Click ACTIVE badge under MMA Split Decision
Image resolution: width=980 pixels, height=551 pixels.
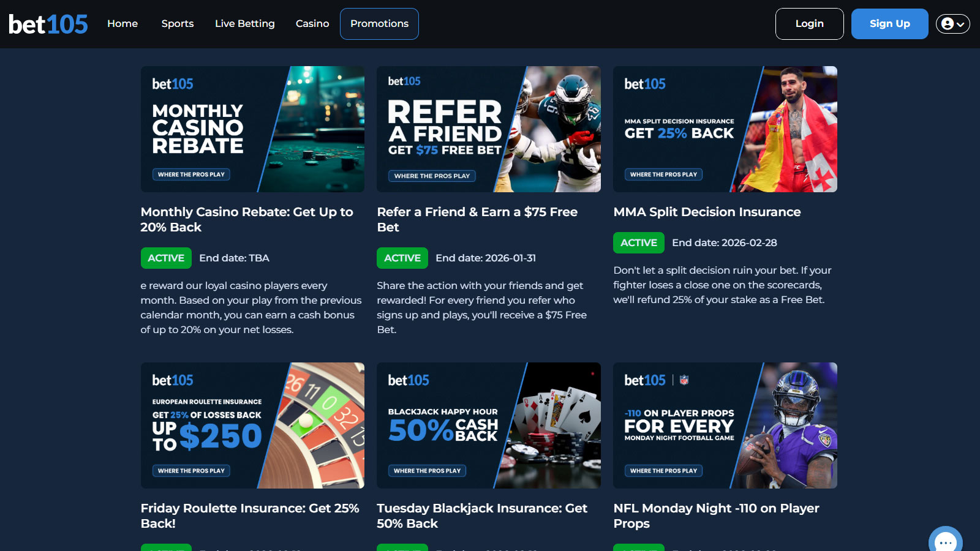click(639, 242)
